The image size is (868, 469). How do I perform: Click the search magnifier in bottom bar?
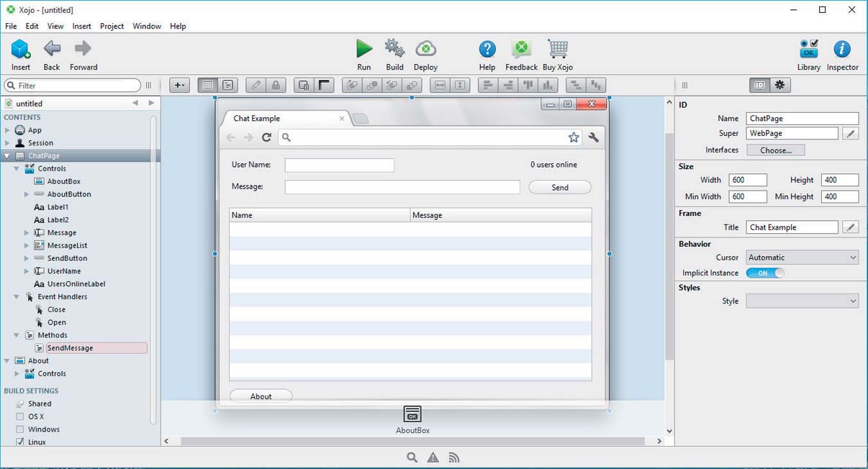coord(412,457)
